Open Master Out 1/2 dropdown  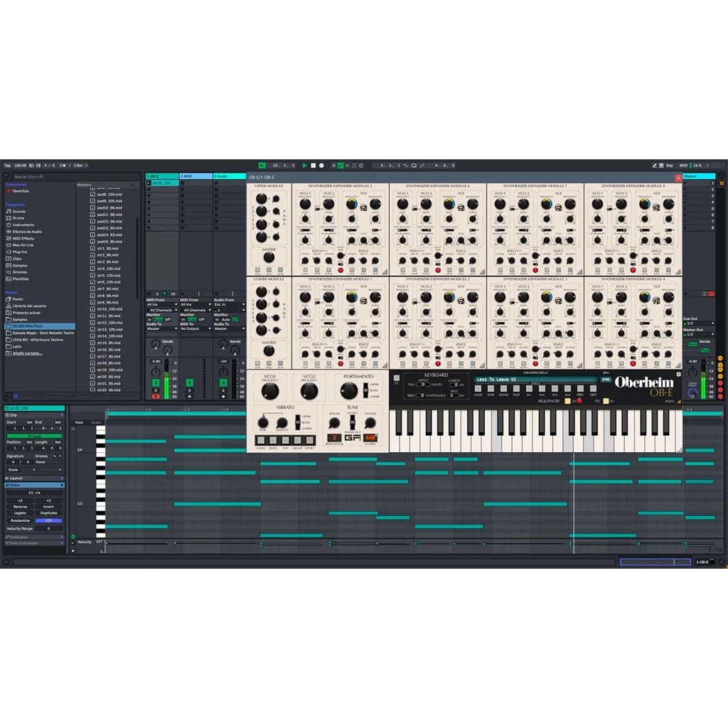(x=699, y=334)
